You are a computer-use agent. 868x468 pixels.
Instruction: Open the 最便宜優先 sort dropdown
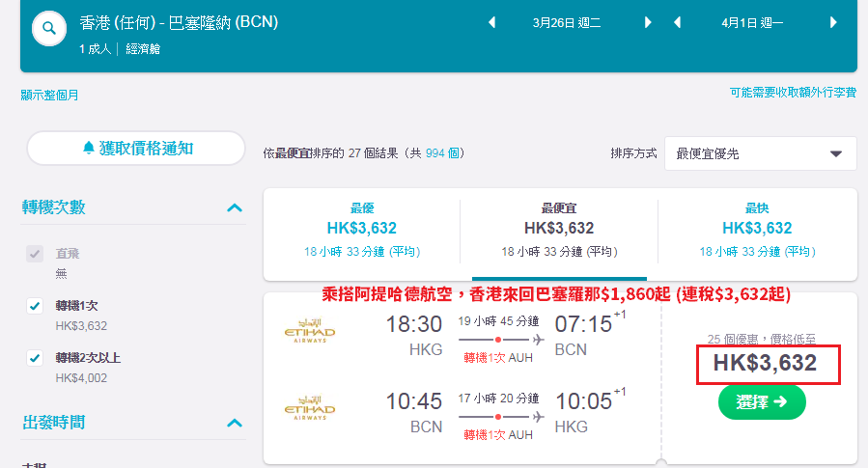pyautogui.click(x=761, y=153)
